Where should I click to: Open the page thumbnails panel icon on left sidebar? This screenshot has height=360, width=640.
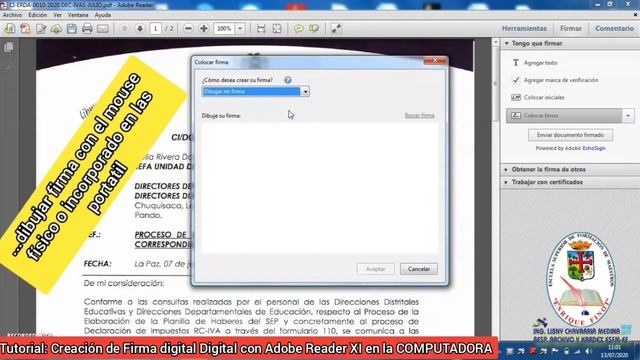[9, 47]
